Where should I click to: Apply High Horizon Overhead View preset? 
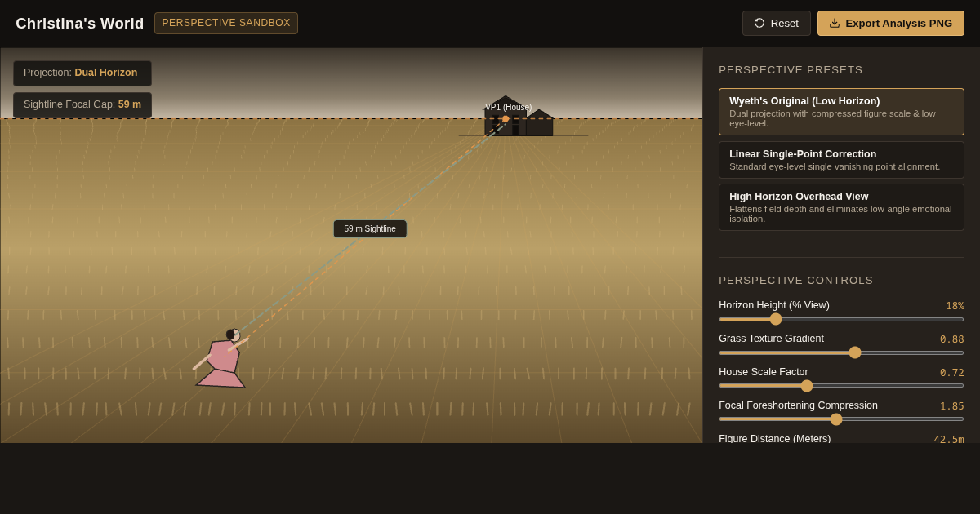(841, 207)
